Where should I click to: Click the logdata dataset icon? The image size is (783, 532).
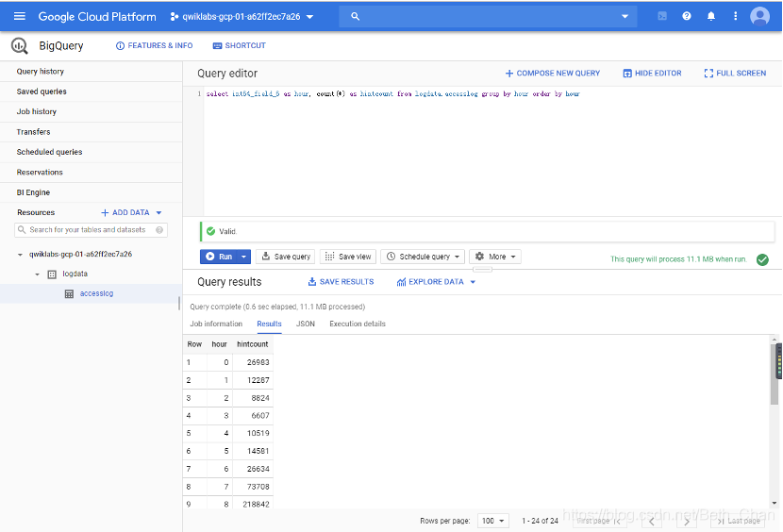coord(52,274)
